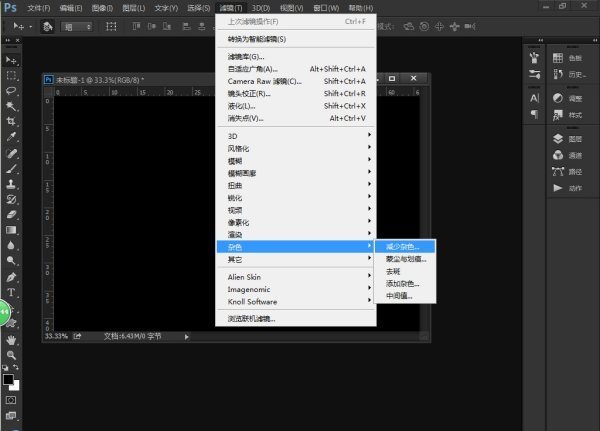Expand the 模糊 filter submenu
Image resolution: width=600 pixels, height=431 pixels.
pos(295,160)
